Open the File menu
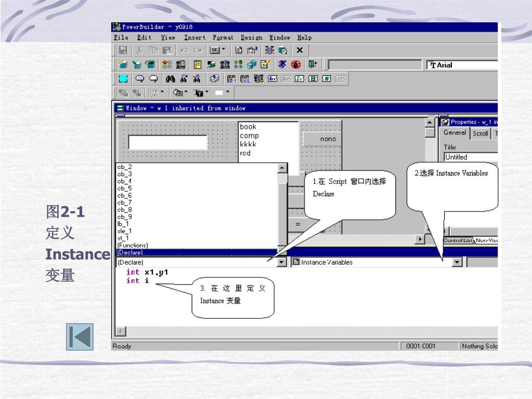532x399 pixels. (x=121, y=37)
